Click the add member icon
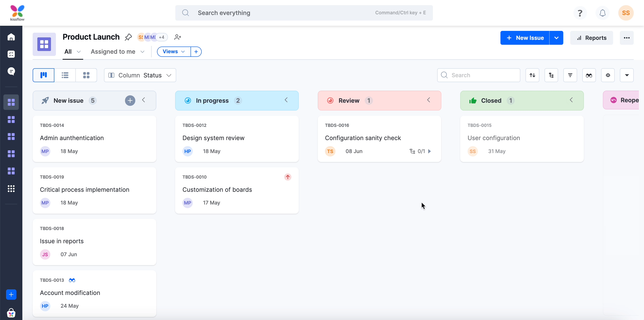This screenshot has height=320, width=644. click(178, 37)
